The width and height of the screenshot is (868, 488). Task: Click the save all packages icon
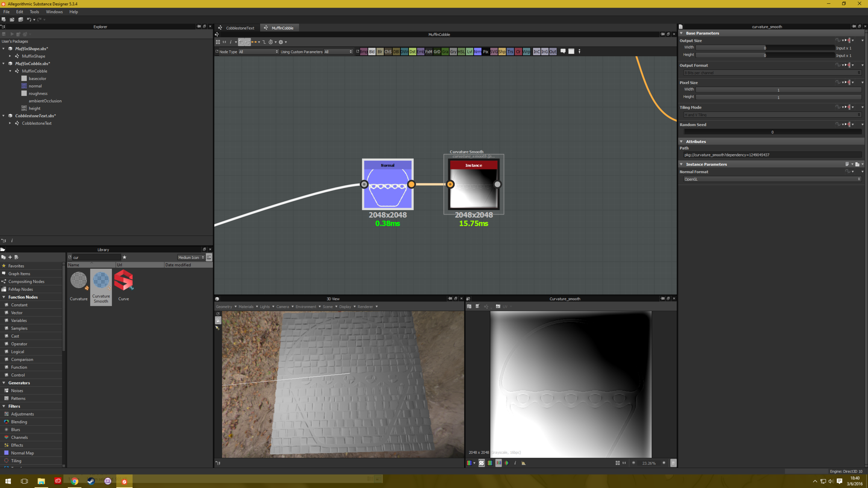pyautogui.click(x=21, y=20)
